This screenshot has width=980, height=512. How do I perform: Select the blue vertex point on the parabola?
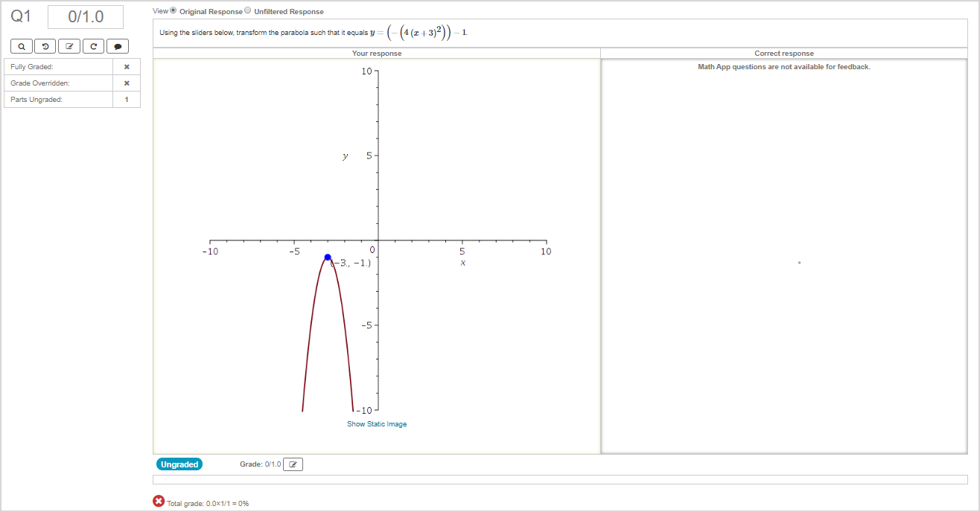(328, 256)
